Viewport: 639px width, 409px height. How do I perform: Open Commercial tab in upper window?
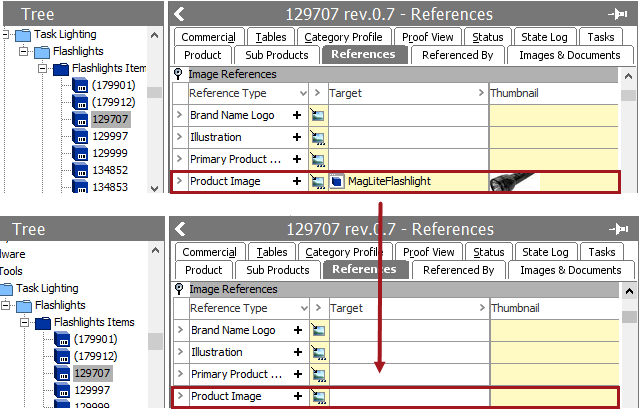coord(209,37)
